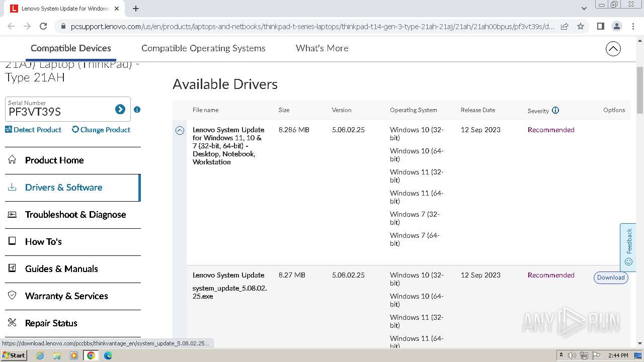Viewport: 644px width, 362px height.
Task: Open the browser side panel icon
Action: 601,26
